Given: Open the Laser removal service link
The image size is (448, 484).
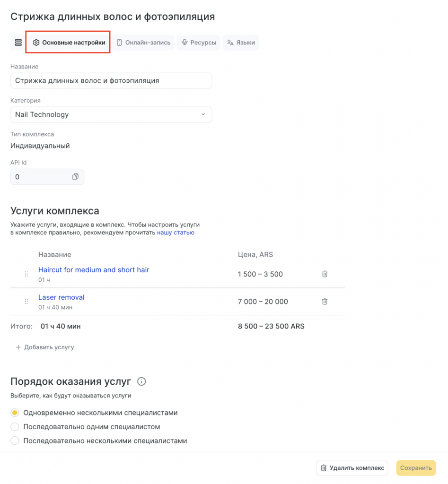Looking at the screenshot, I should coord(61,297).
